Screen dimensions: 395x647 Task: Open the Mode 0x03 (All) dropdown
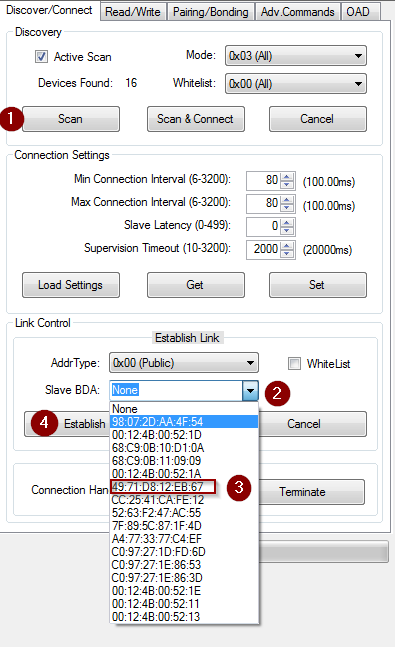pos(296,56)
